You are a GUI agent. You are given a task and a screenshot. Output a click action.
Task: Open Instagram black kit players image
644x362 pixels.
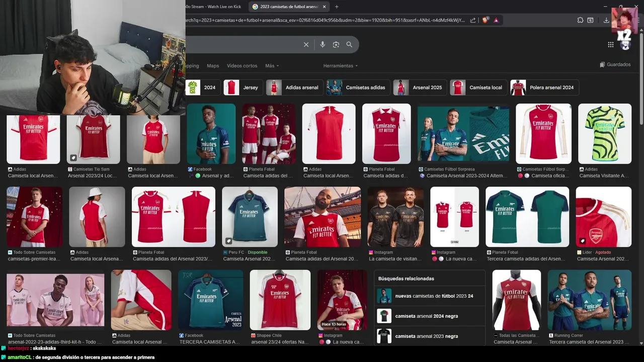pos(395,217)
